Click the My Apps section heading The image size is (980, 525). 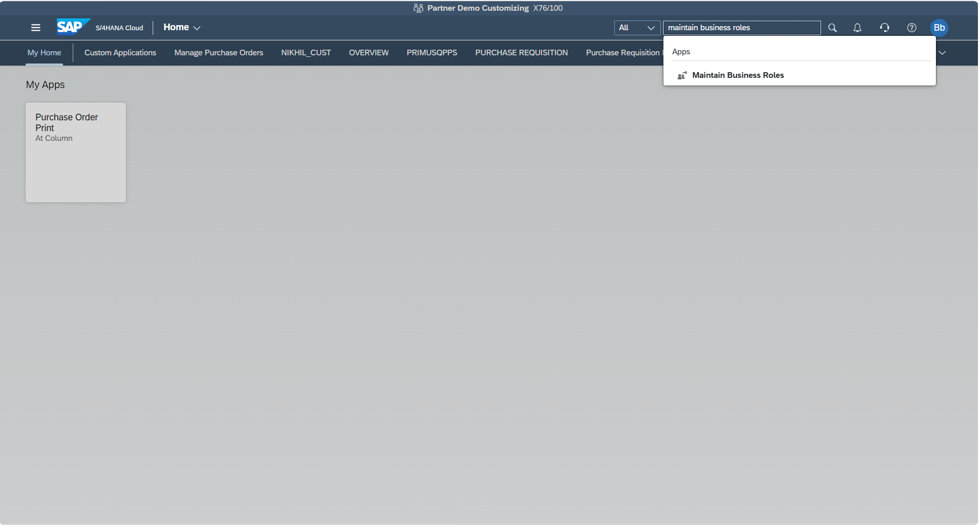pyautogui.click(x=45, y=85)
